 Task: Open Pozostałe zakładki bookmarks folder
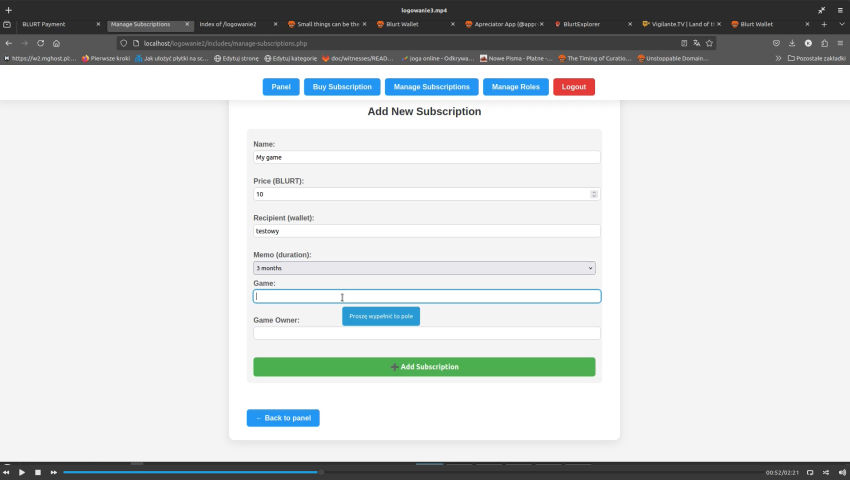point(816,58)
